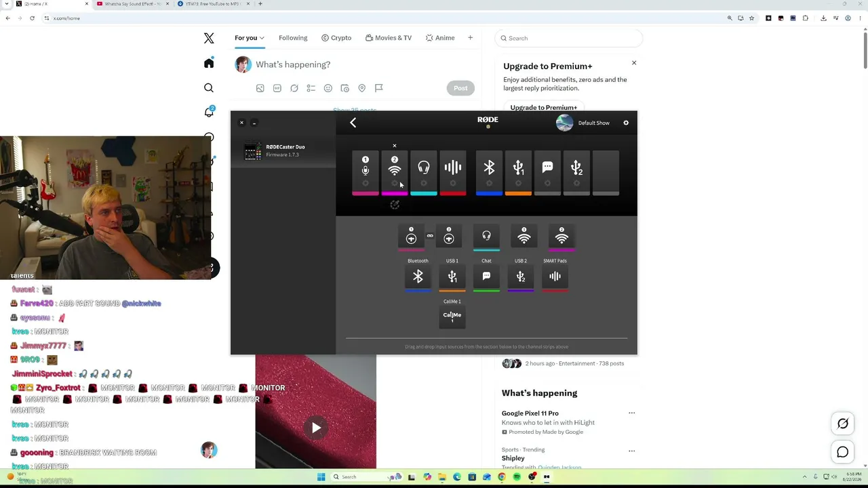Viewport: 868px width, 488px height.
Task: Select the microphone 1 channel strip
Action: [365, 173]
